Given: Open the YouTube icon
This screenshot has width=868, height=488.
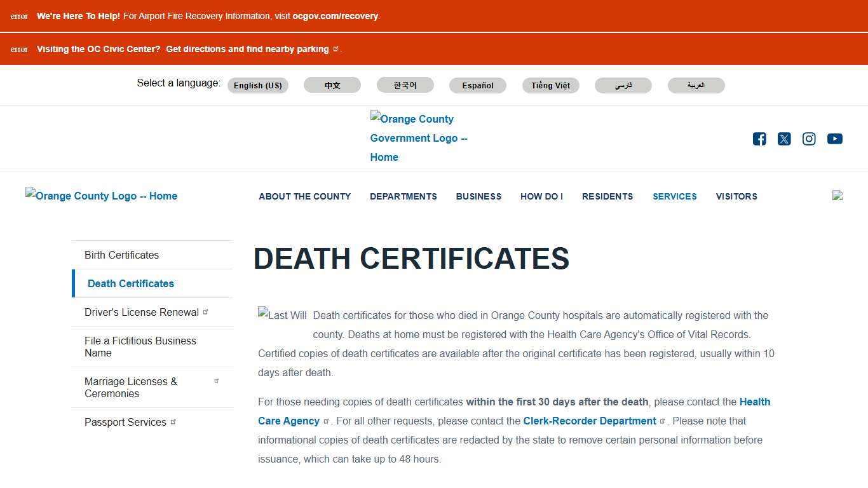Looking at the screenshot, I should point(834,139).
